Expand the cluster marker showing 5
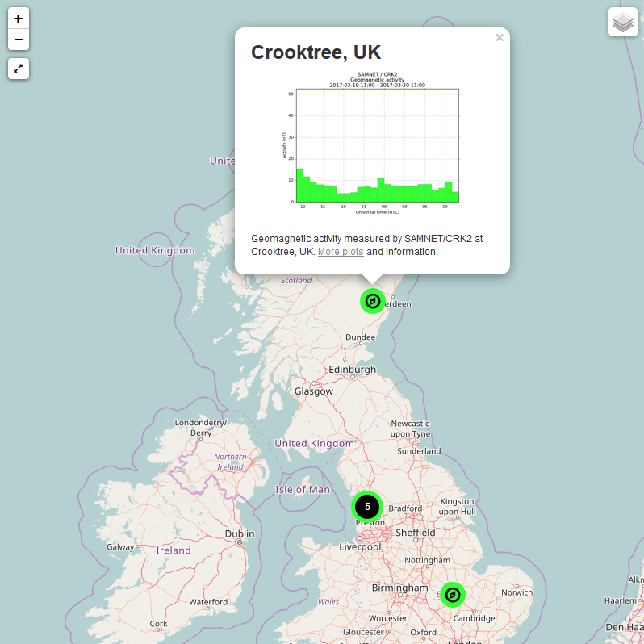The width and height of the screenshot is (644, 644). [x=367, y=507]
